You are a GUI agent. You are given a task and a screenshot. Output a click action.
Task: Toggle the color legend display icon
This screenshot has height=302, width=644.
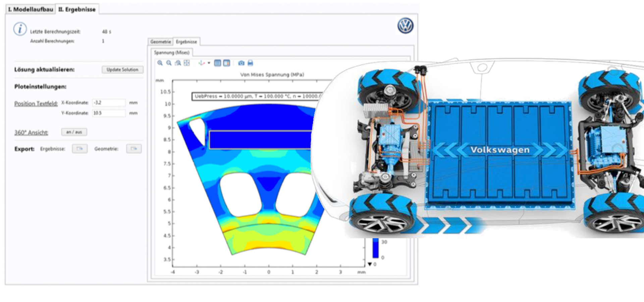pyautogui.click(x=227, y=63)
